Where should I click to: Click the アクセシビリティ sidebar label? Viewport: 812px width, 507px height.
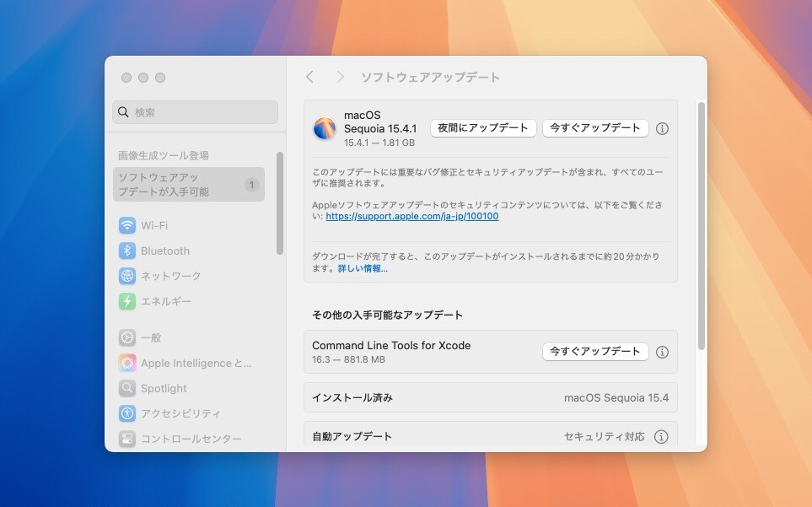(180, 413)
